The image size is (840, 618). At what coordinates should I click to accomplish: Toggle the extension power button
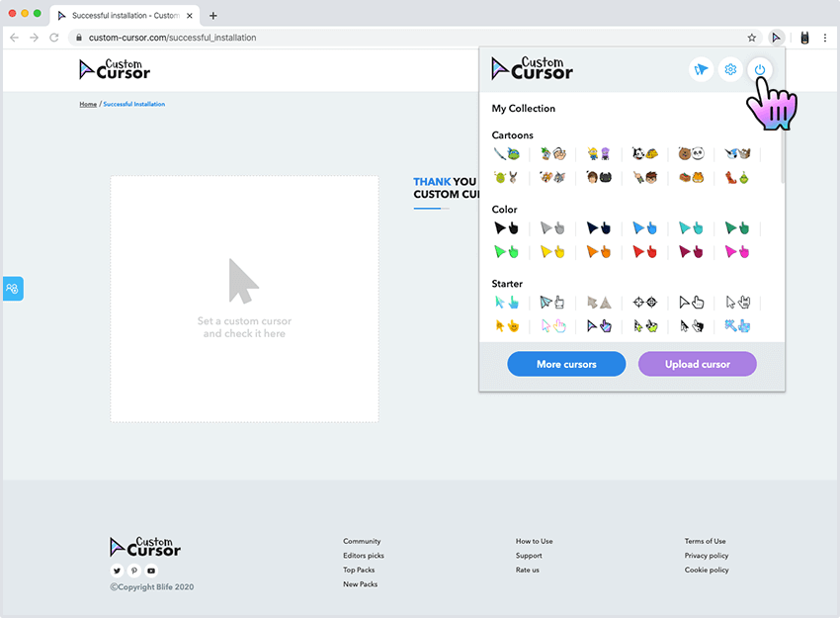coord(759,69)
